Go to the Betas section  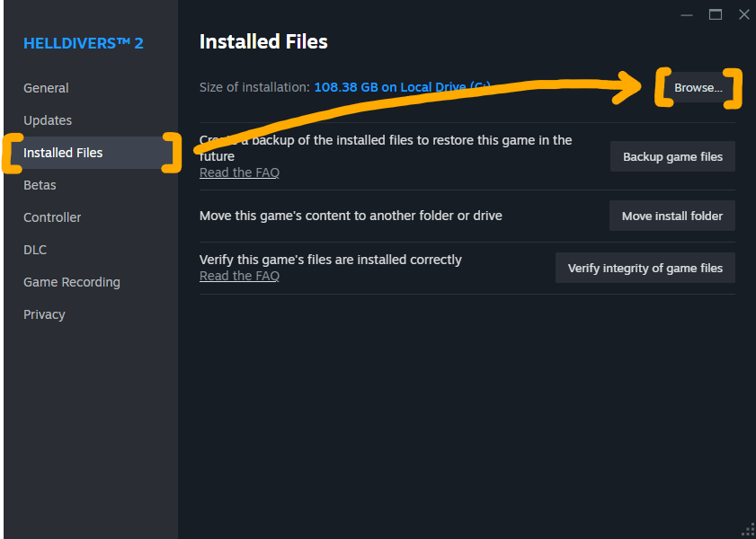tap(40, 185)
